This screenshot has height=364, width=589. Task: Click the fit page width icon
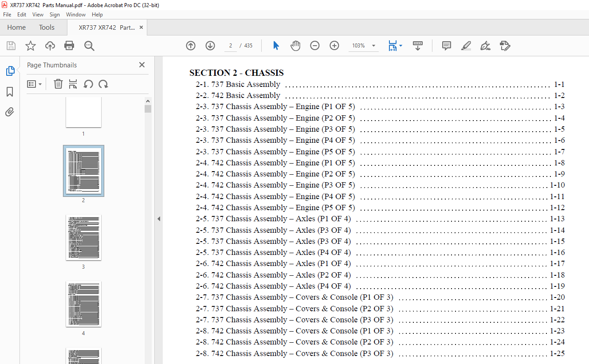coord(393,46)
